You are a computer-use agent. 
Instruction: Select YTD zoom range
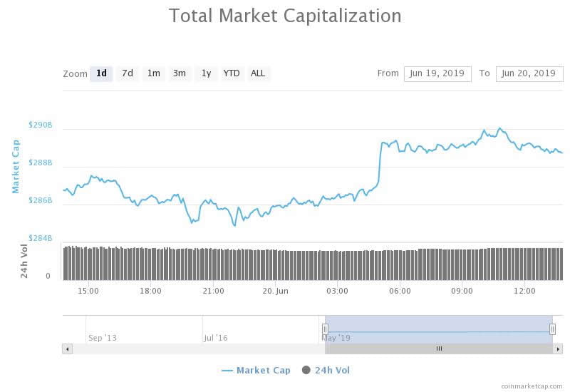[x=232, y=73]
